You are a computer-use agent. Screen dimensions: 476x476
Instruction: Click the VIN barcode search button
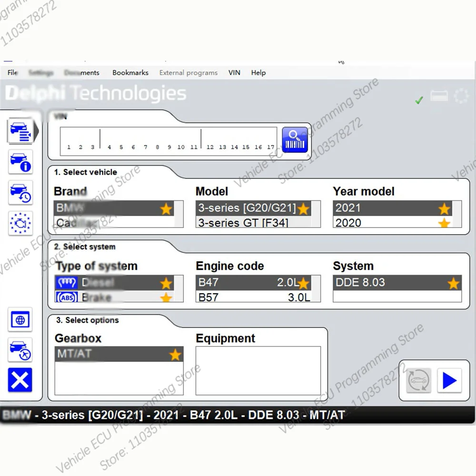[295, 140]
